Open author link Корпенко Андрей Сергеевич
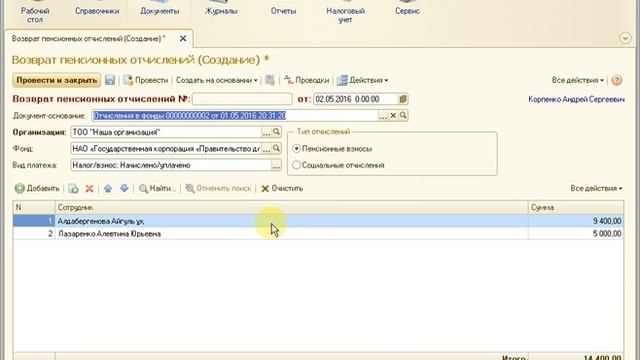The image size is (640, 360). pos(576,99)
